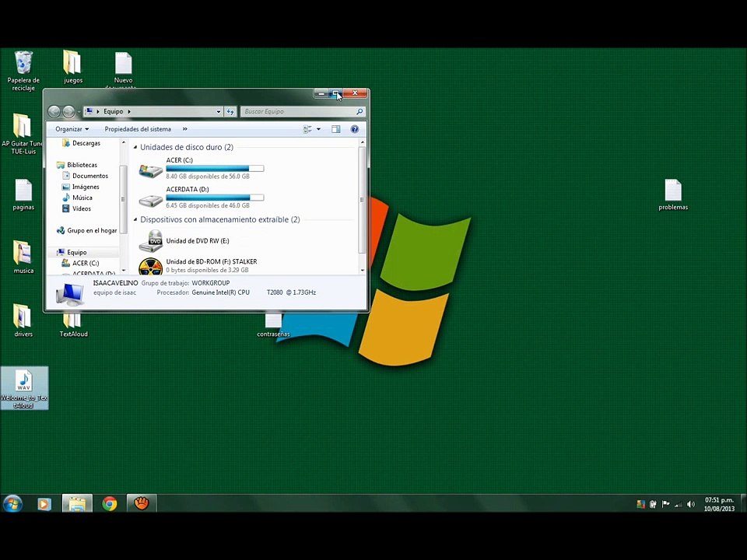747x560 pixels.
Task: Select the ACER (C:) hard drive icon
Action: (150, 170)
